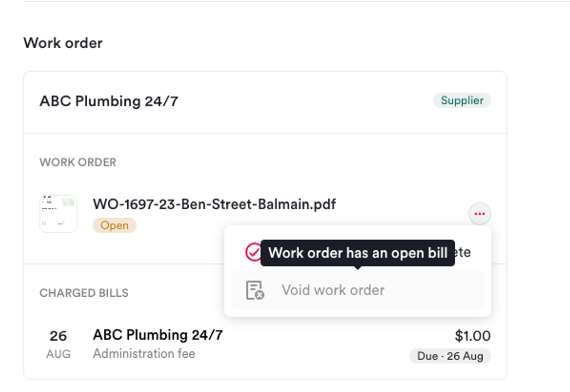The width and height of the screenshot is (570, 392).
Task: Click the void work order document icon
Action: [255, 290]
